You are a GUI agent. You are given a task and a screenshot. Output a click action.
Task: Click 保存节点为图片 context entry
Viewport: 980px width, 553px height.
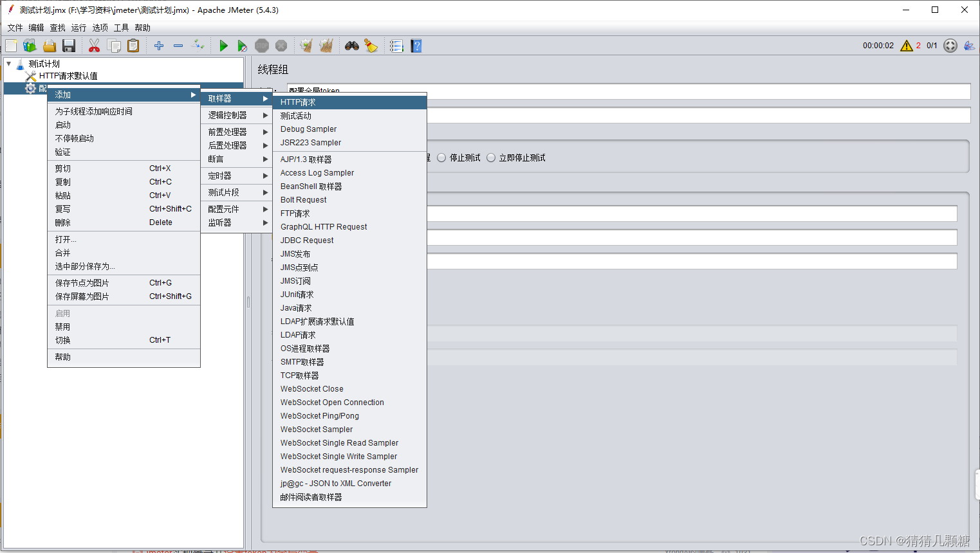click(x=124, y=283)
